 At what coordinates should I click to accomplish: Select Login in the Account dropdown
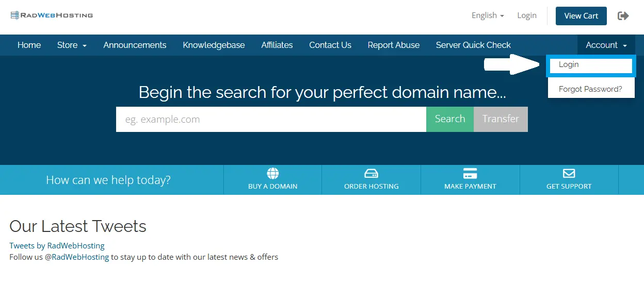pyautogui.click(x=591, y=65)
